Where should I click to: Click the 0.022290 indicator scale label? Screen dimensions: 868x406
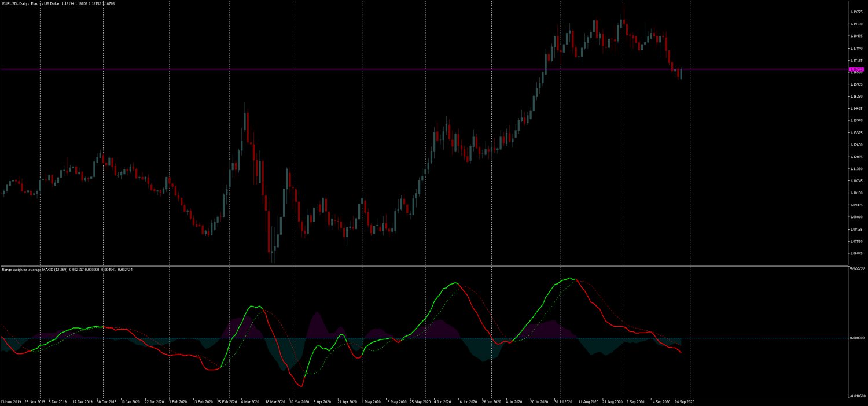pos(856,268)
